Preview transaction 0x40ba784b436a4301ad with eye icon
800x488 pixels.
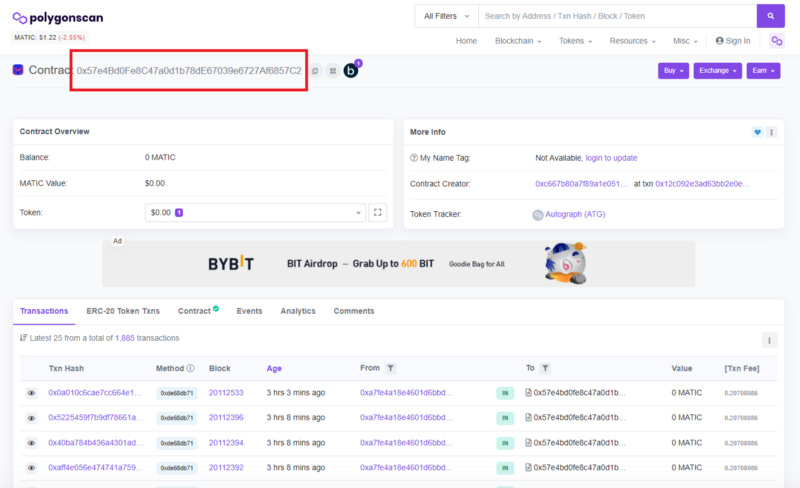(31, 443)
